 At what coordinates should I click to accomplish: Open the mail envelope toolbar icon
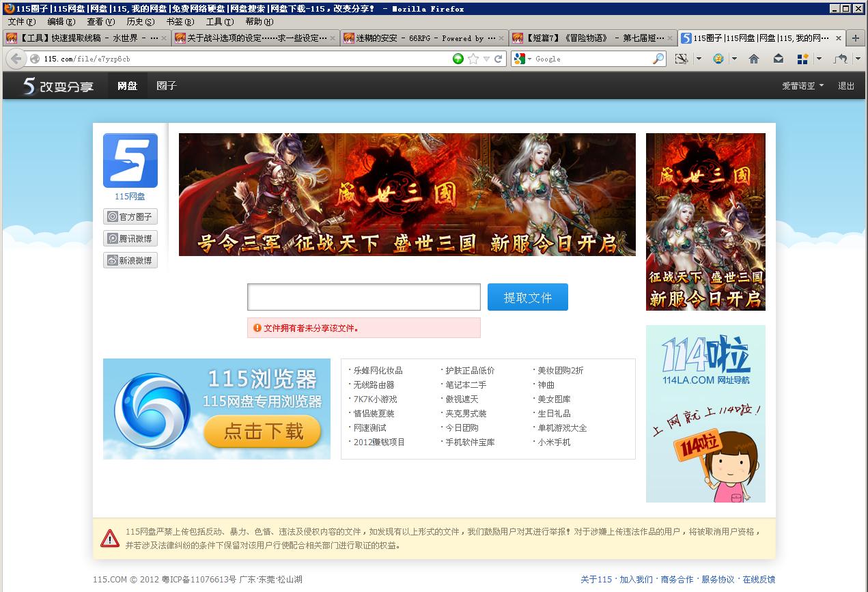pos(779,59)
